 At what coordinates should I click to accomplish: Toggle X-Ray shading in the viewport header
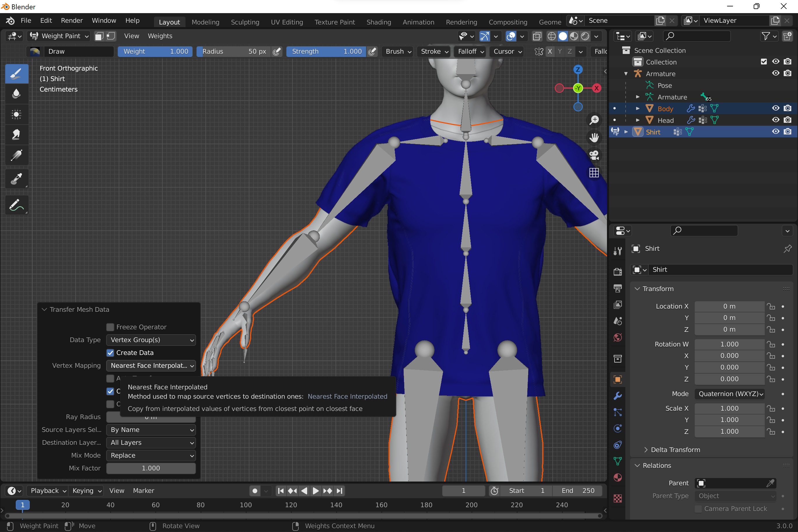[x=537, y=36]
